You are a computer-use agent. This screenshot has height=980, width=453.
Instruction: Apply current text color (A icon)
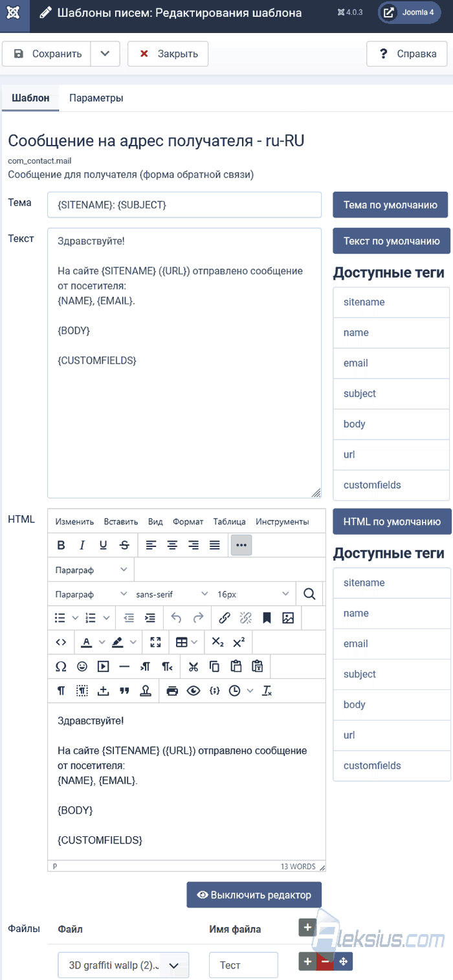pos(87,642)
